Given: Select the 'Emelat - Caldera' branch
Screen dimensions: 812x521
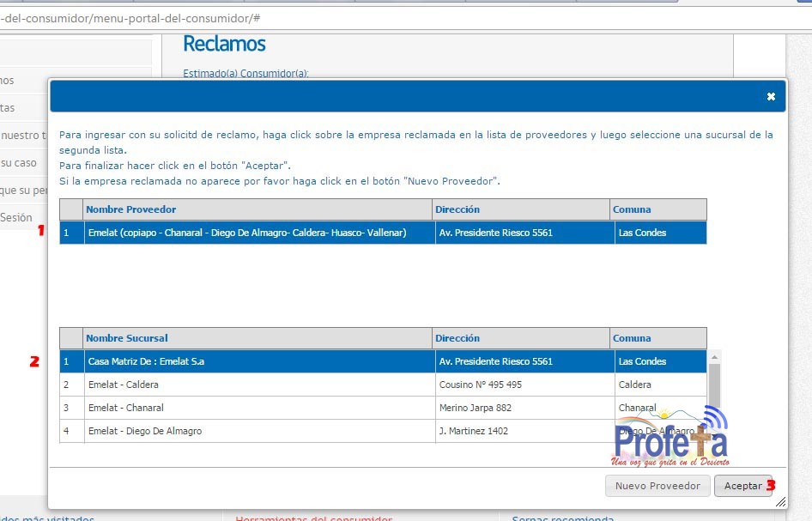Looking at the screenshot, I should click(x=383, y=385).
